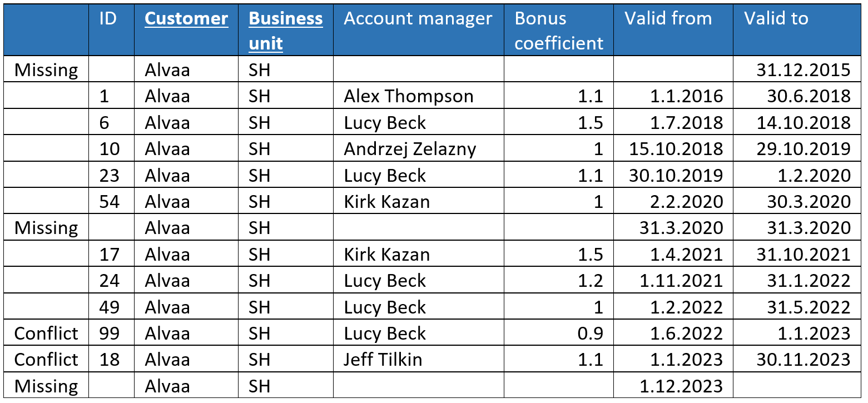This screenshot has height=403, width=868.
Task: Click the Conflict label for ID 99
Action: 46,333
